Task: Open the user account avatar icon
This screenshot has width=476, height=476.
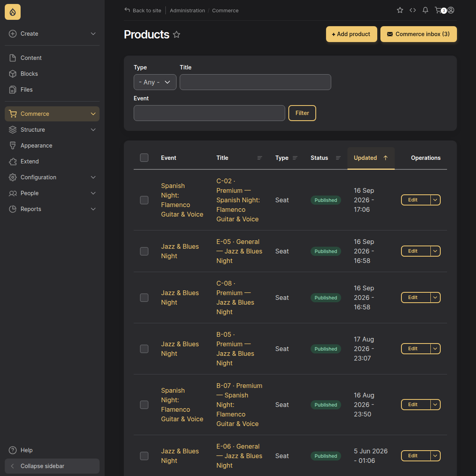Action: coord(451,10)
